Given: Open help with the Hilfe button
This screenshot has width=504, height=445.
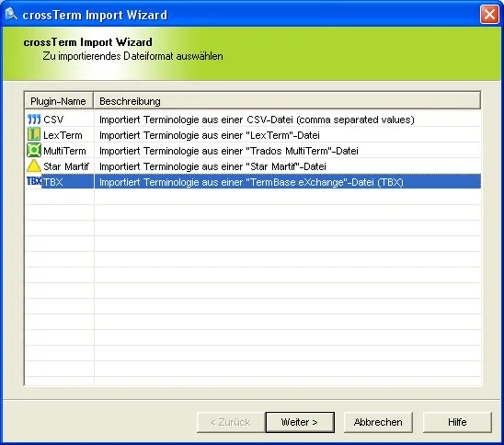Looking at the screenshot, I should coord(457,422).
